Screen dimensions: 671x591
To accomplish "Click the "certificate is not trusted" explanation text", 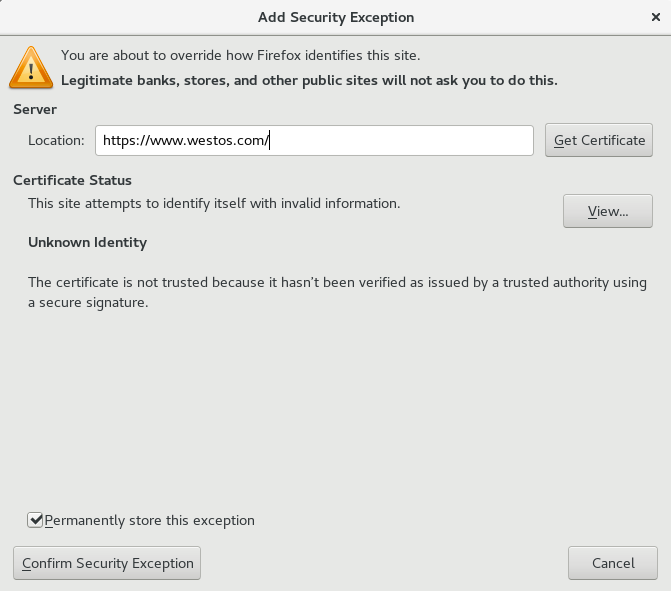I will coord(337,283).
